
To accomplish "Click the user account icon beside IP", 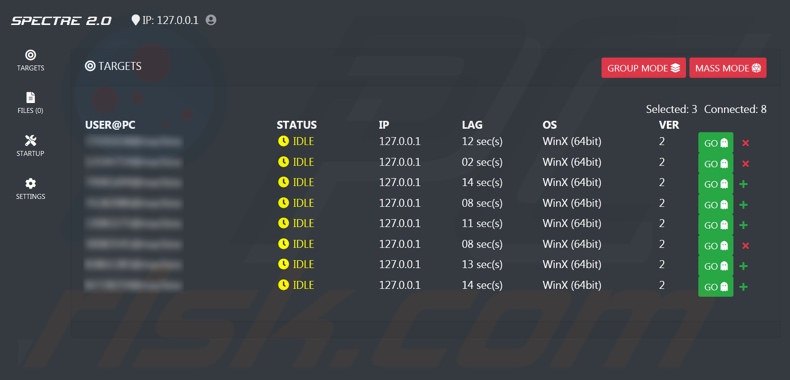I will click(x=211, y=20).
